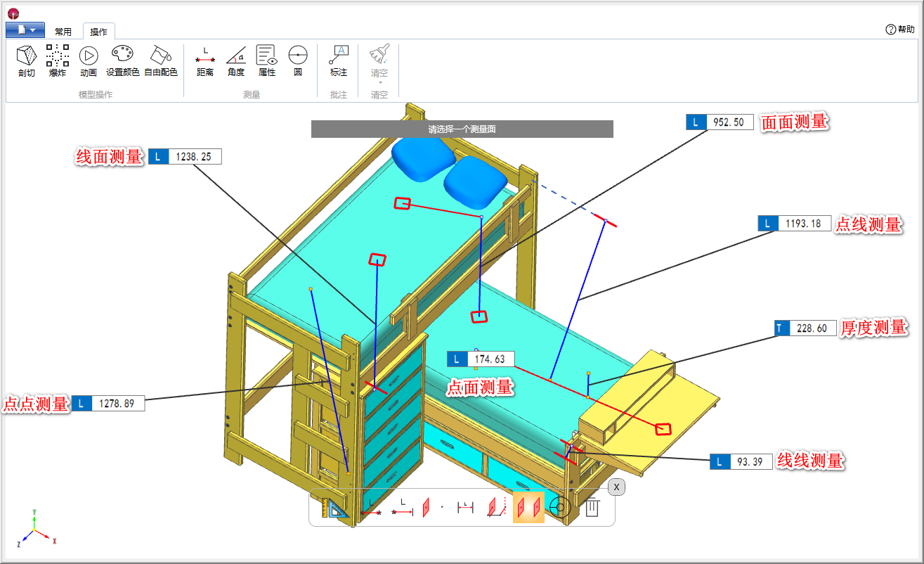Add an annotation with 标注
This screenshot has width=924, height=564.
pos(339,61)
